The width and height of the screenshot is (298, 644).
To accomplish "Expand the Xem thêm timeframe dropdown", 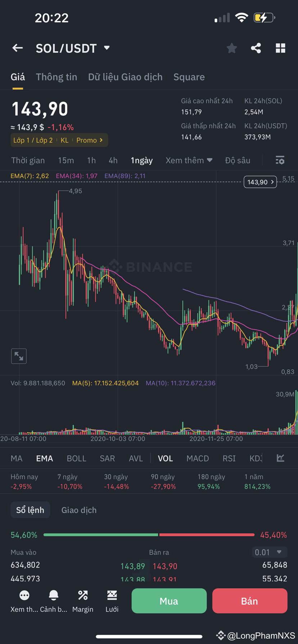I will 189,160.
